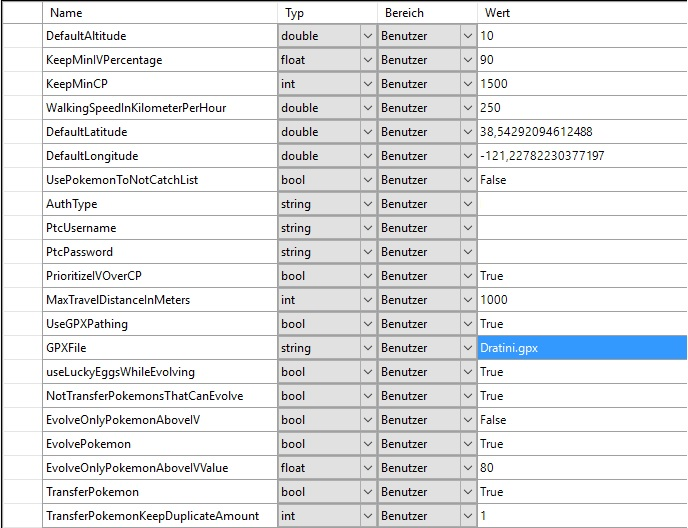
Task: Open Typ dropdown for AuthType row
Action: (x=365, y=204)
